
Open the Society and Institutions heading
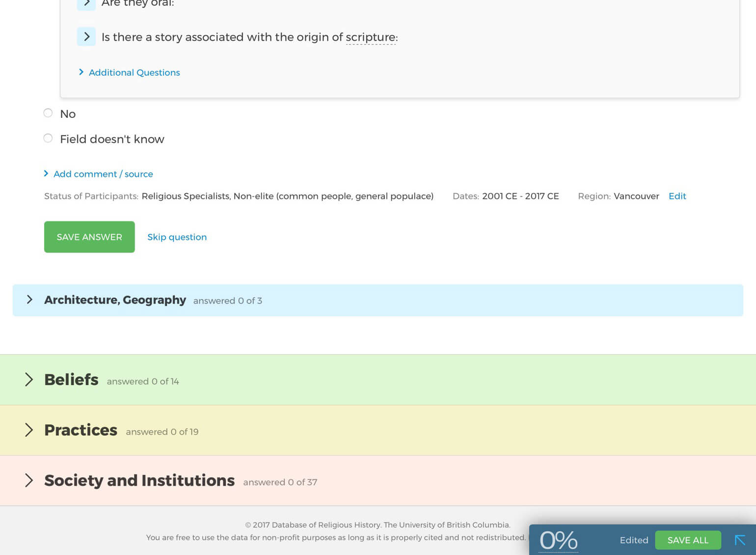(139, 480)
